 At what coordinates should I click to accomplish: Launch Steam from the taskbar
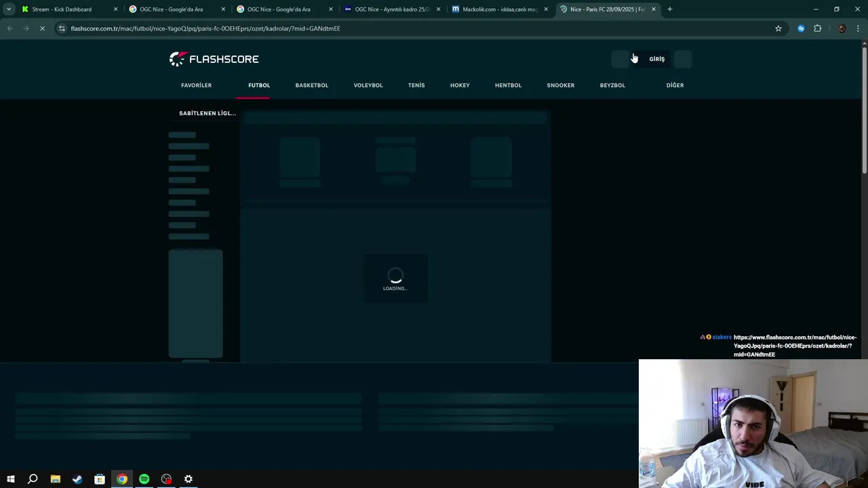[77, 479]
